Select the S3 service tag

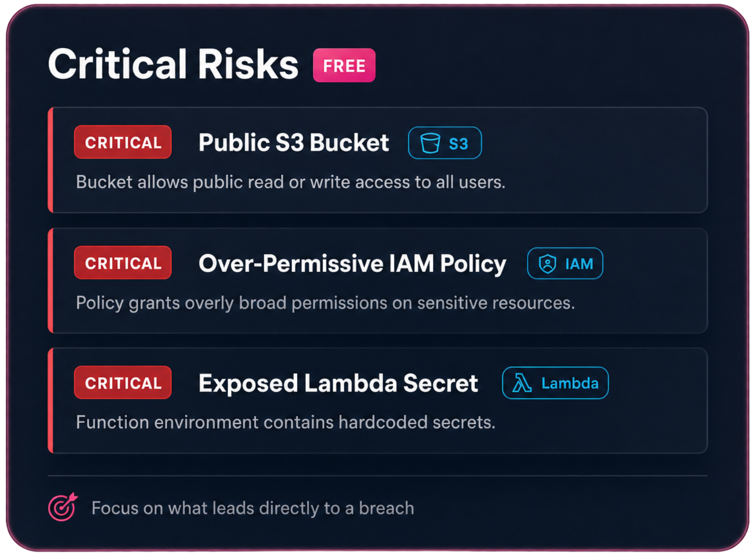(x=445, y=143)
